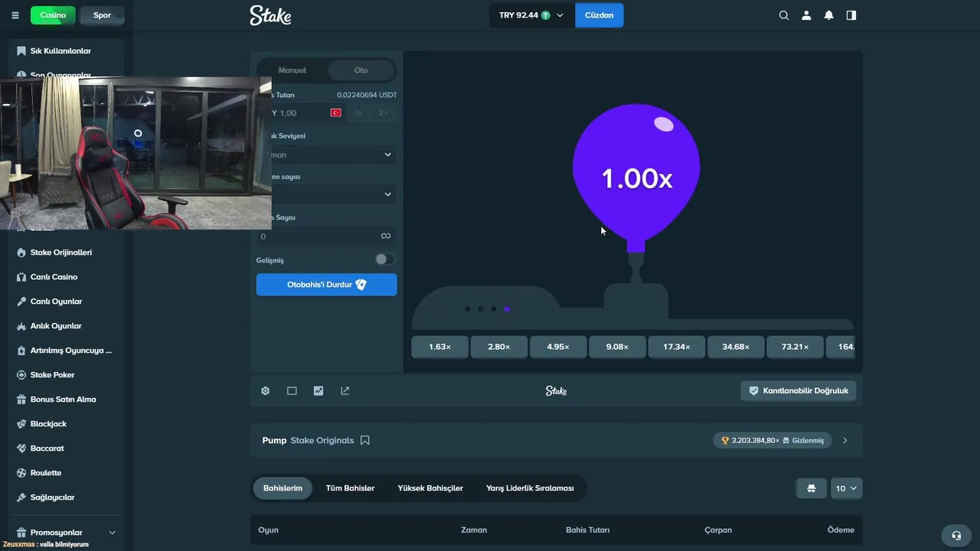Click the Turkish flag currency icon
The width and height of the screenshot is (980, 551).
[335, 112]
